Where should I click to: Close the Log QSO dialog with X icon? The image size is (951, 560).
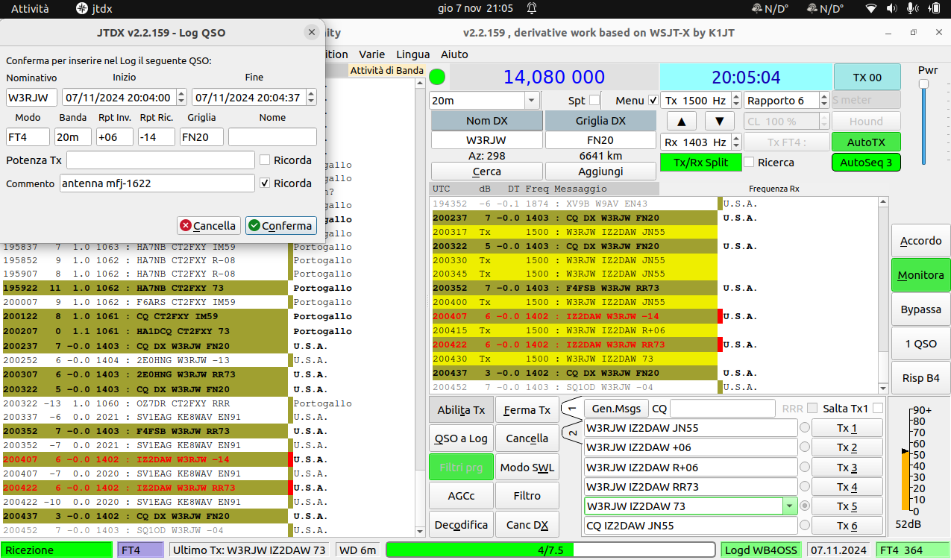[x=311, y=32]
